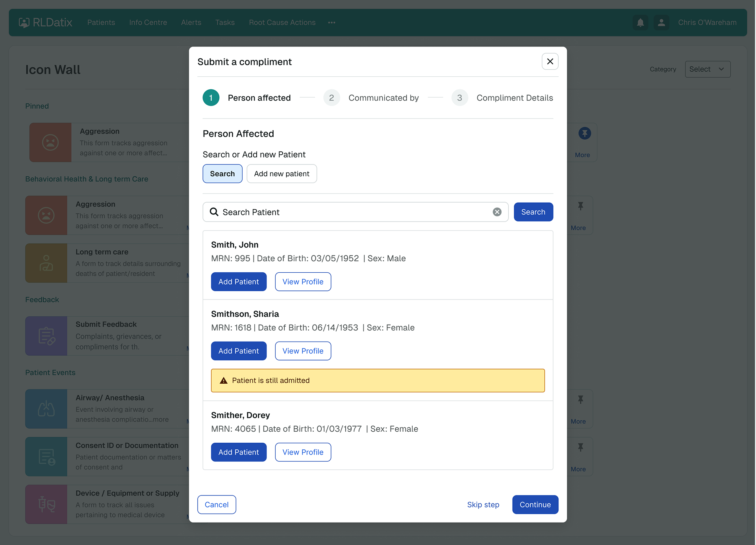This screenshot has height=545, width=756.
Task: Click Behavioral Health & Long term Care heading
Action: [87, 179]
